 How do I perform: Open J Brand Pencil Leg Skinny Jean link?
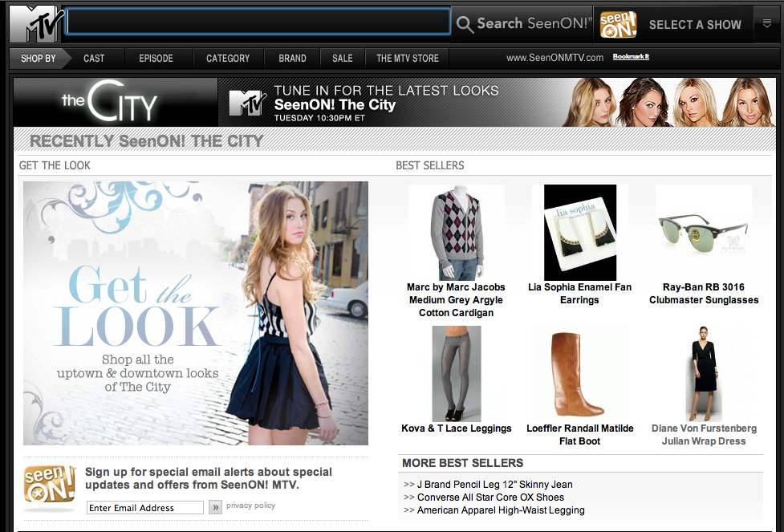coord(495,485)
